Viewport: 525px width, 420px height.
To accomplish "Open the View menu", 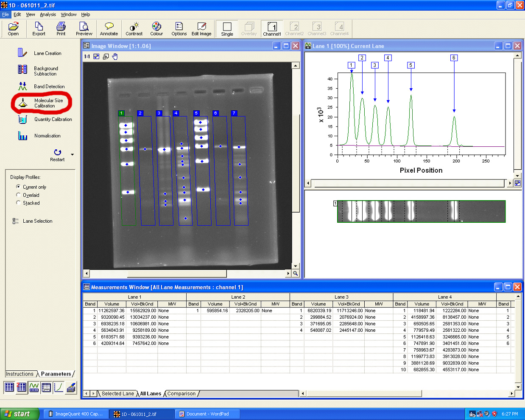I will tap(31, 14).
